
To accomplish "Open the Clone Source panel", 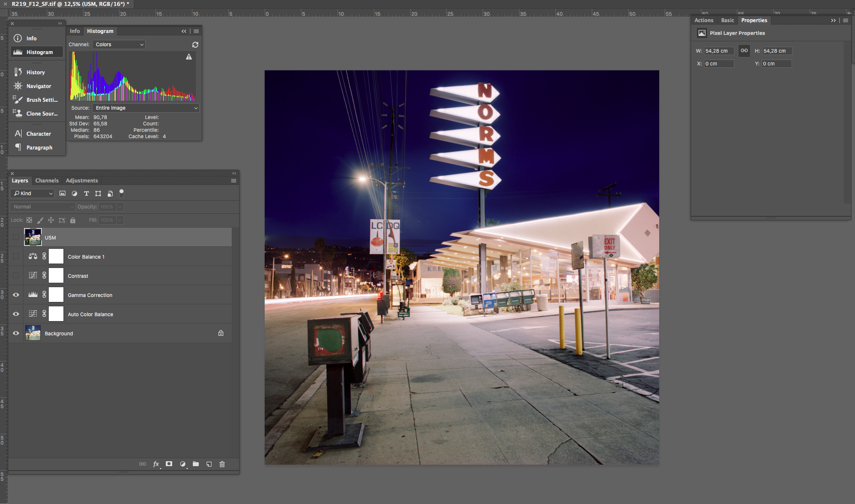I will (x=18, y=113).
